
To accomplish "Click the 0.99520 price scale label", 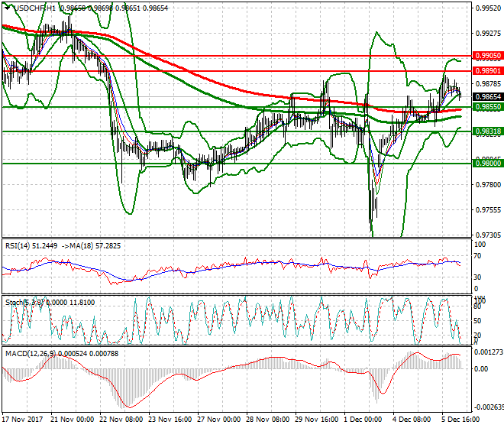I will coord(486,8).
